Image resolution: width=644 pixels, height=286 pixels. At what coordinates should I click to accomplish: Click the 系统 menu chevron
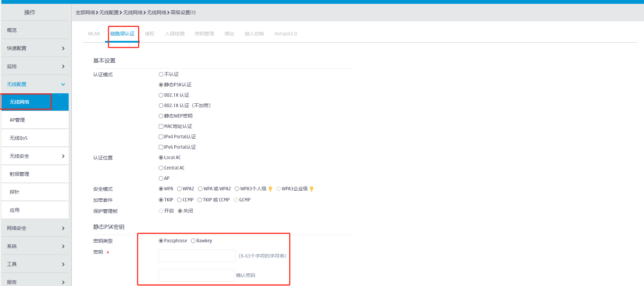point(63,246)
